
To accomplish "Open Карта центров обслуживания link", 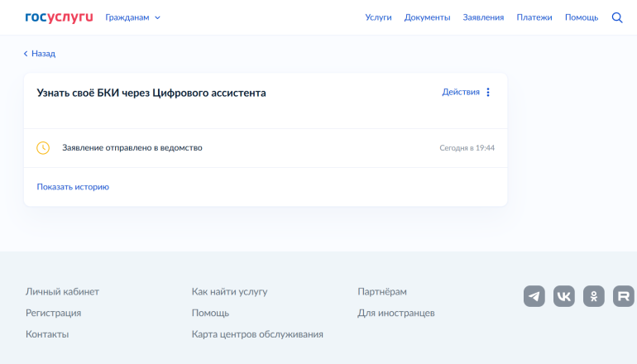I will tap(257, 334).
